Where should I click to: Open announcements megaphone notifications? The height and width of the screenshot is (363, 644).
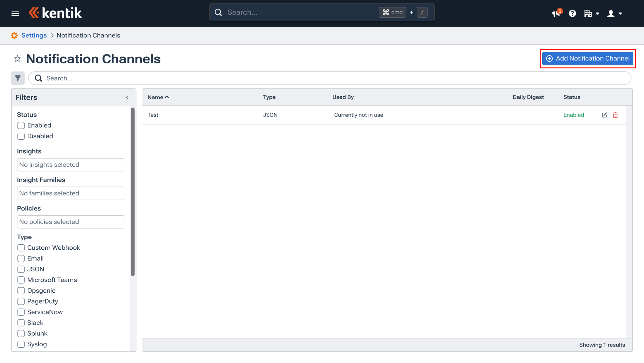(x=556, y=13)
